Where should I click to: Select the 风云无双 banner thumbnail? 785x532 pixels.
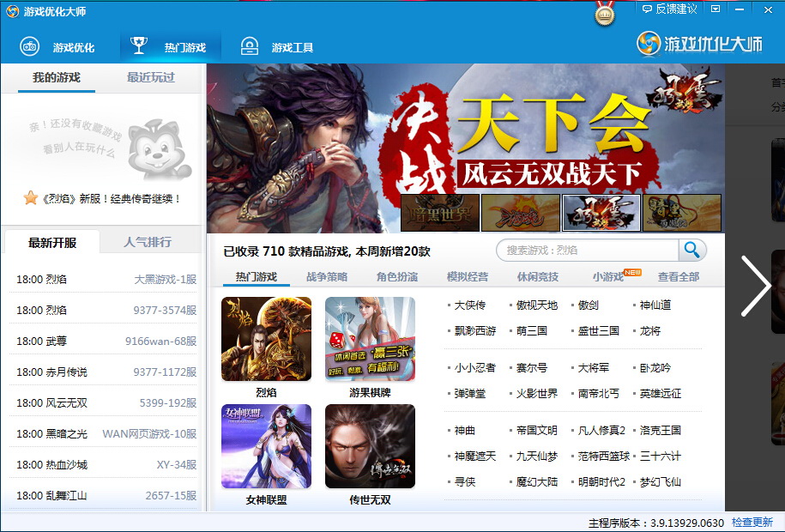point(601,213)
